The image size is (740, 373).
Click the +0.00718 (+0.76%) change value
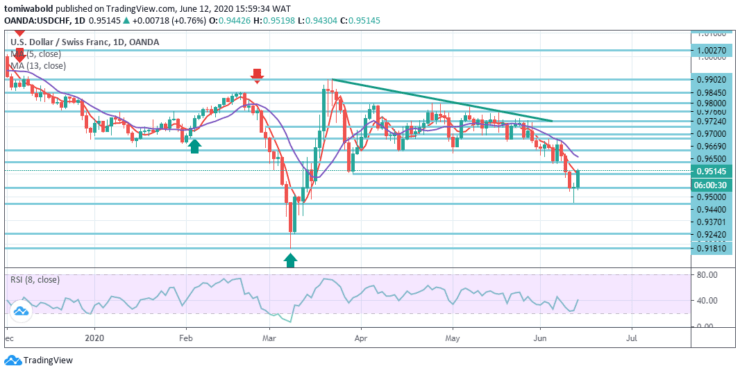coord(169,21)
